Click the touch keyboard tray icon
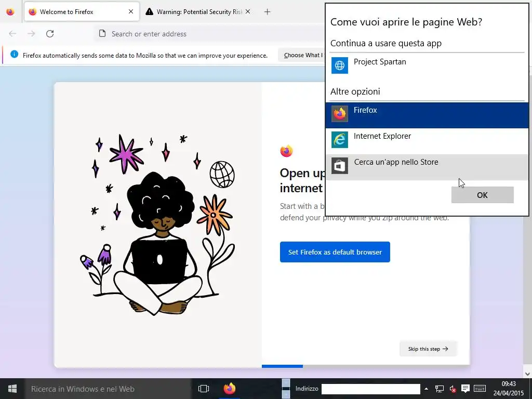Image resolution: width=532 pixels, height=399 pixels. coord(480,389)
